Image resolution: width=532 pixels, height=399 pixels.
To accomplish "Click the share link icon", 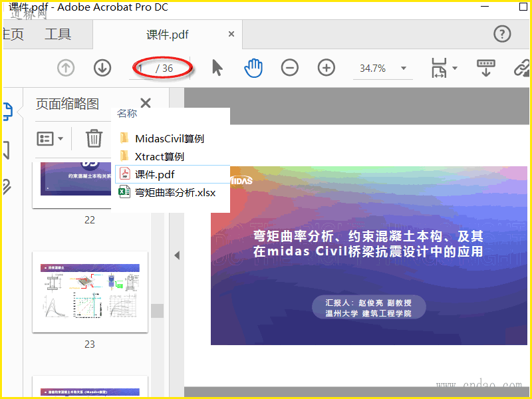I will (x=521, y=68).
